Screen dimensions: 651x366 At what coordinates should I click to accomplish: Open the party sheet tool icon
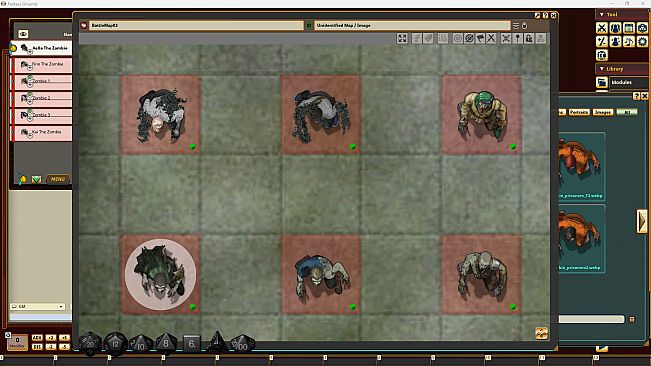pyautogui.click(x=615, y=28)
